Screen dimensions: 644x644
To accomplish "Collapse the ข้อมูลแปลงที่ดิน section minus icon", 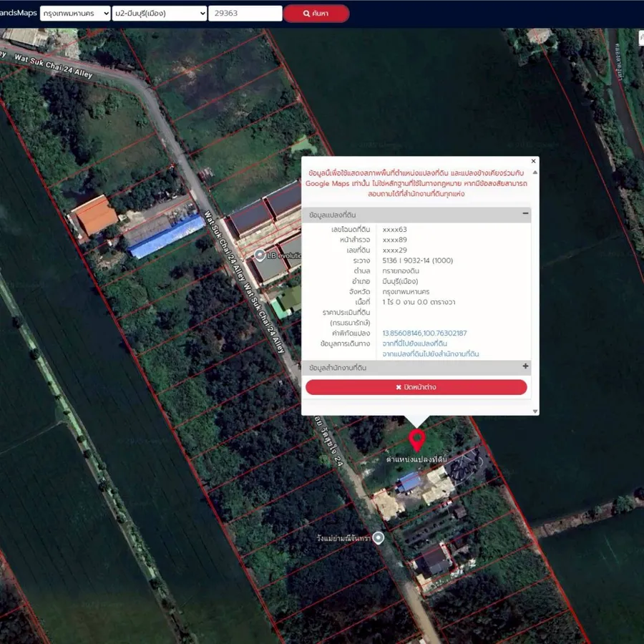I will coord(525,214).
